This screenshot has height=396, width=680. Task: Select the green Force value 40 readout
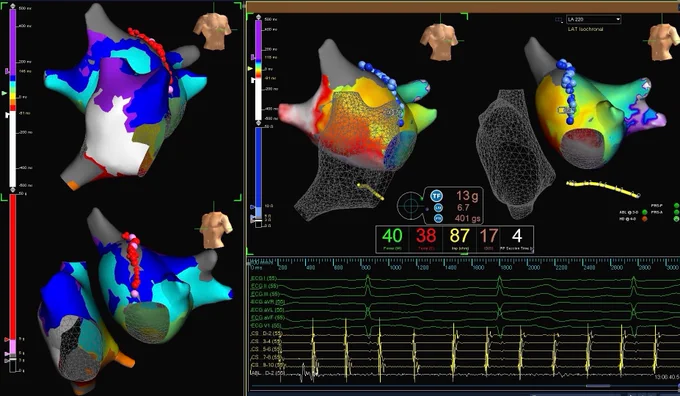[x=392, y=236]
